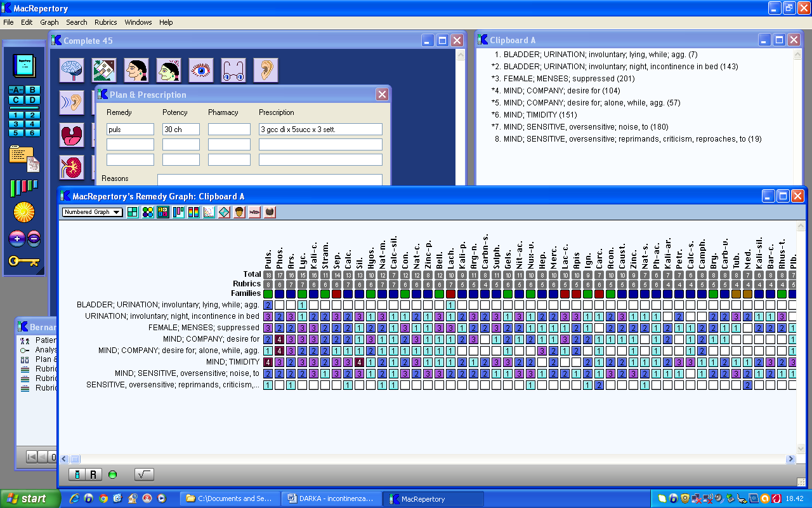Click the orange sun icon in the palette
This screenshot has width=812, height=508.
click(24, 212)
